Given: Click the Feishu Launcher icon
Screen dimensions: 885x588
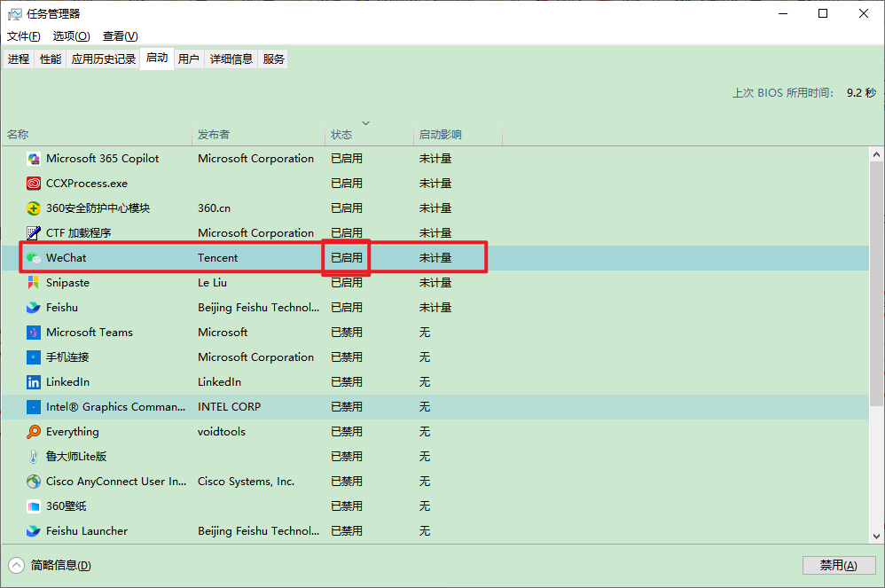Looking at the screenshot, I should click(x=34, y=531).
